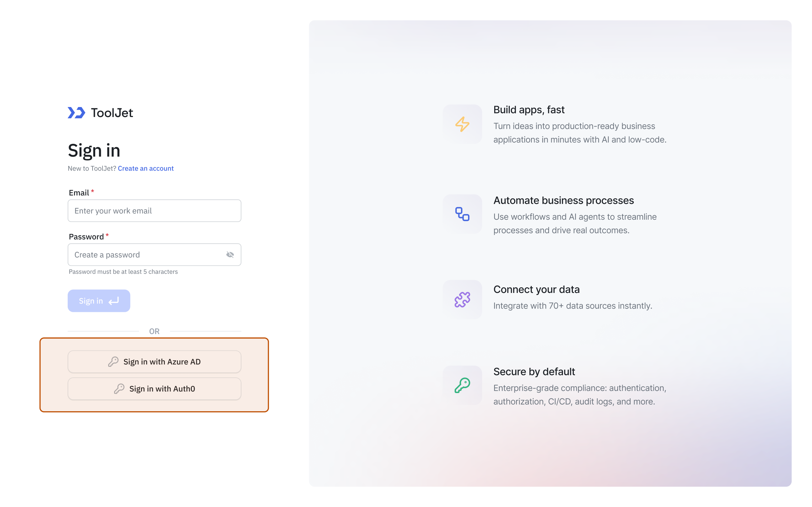Click the Sign in heading

[94, 150]
